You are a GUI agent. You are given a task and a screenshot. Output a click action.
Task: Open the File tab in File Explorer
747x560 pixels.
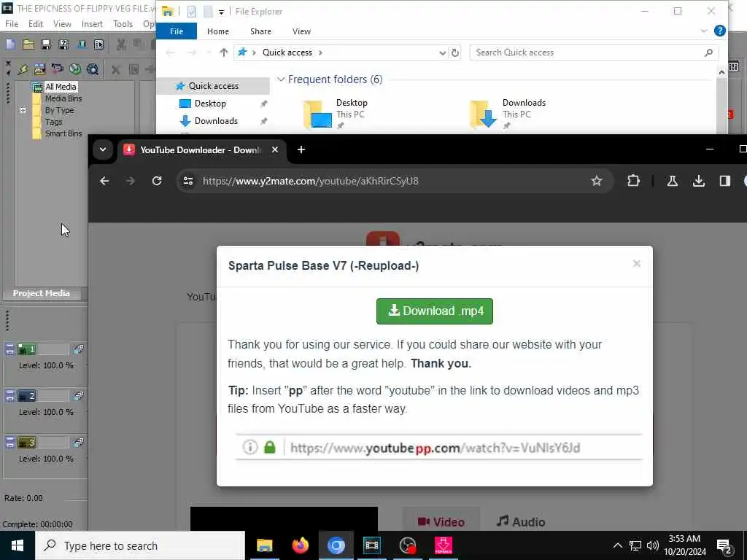click(x=177, y=31)
